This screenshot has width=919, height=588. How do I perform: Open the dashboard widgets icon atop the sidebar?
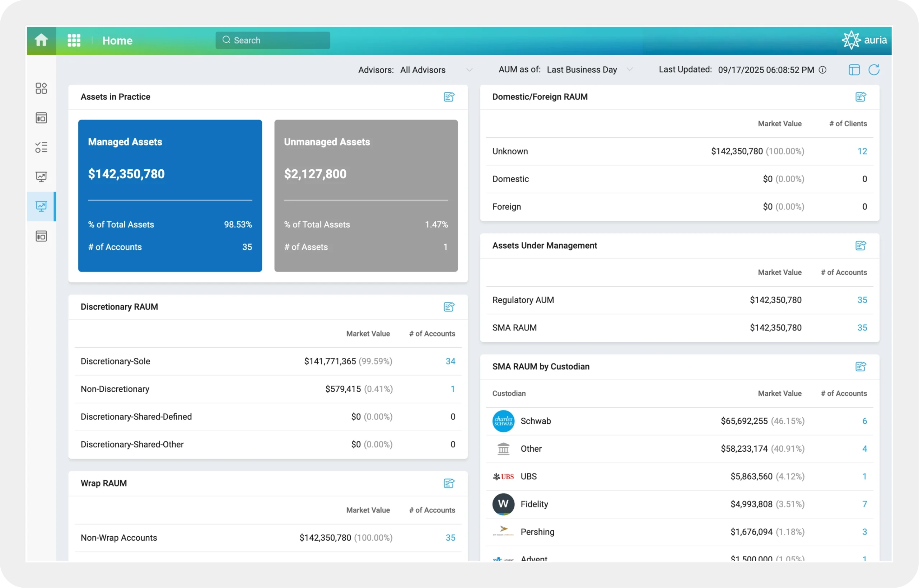tap(41, 88)
